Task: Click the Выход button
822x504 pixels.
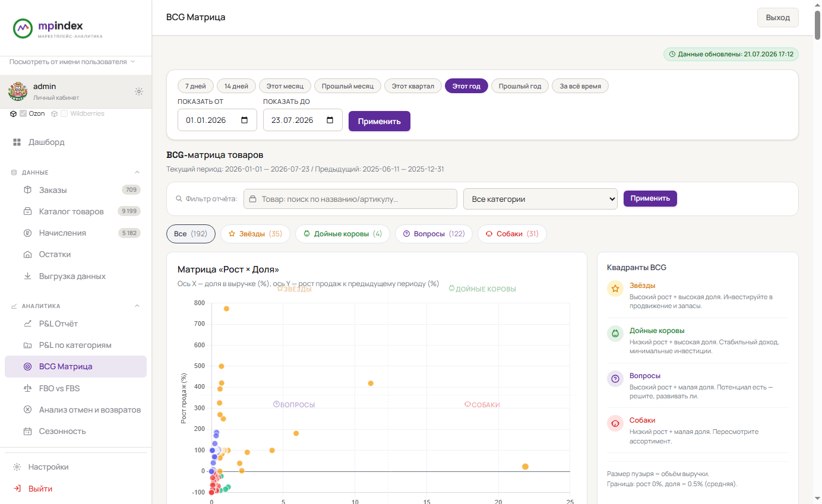Action: point(778,17)
